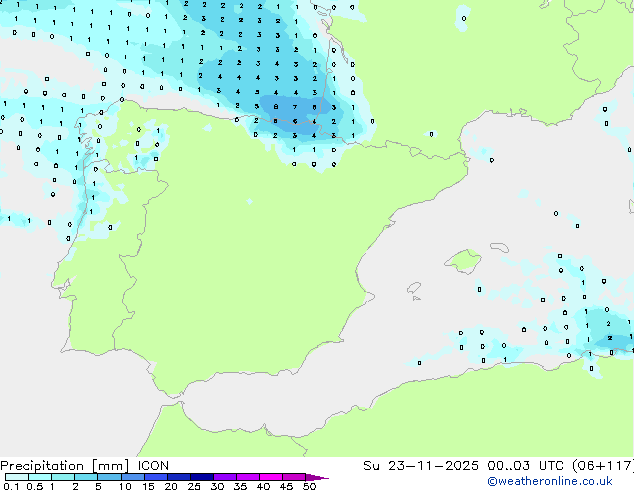Viewport: 634px width, 490px height.
Task: Click the 0.1–0.5 mm legend color box
Action: tap(17, 477)
